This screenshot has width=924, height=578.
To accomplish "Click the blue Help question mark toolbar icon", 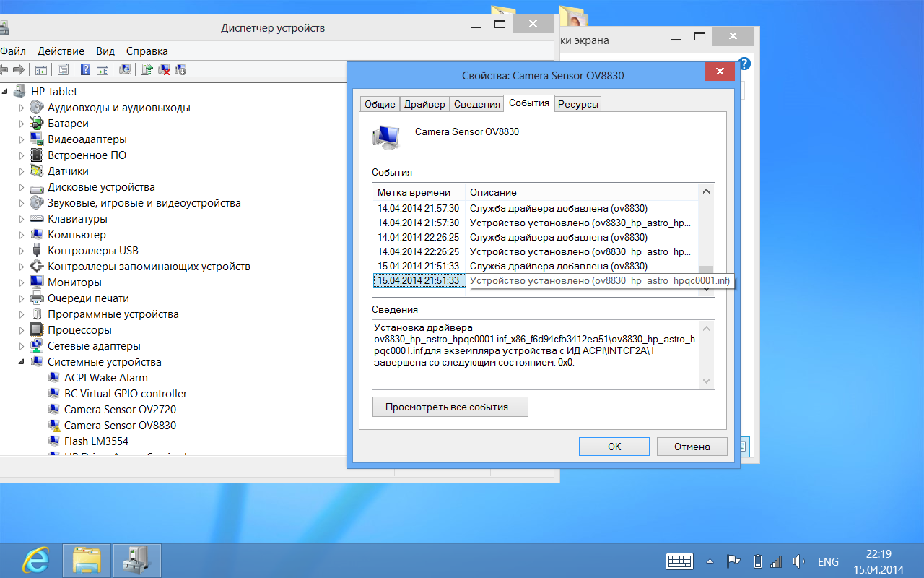I will coord(86,70).
